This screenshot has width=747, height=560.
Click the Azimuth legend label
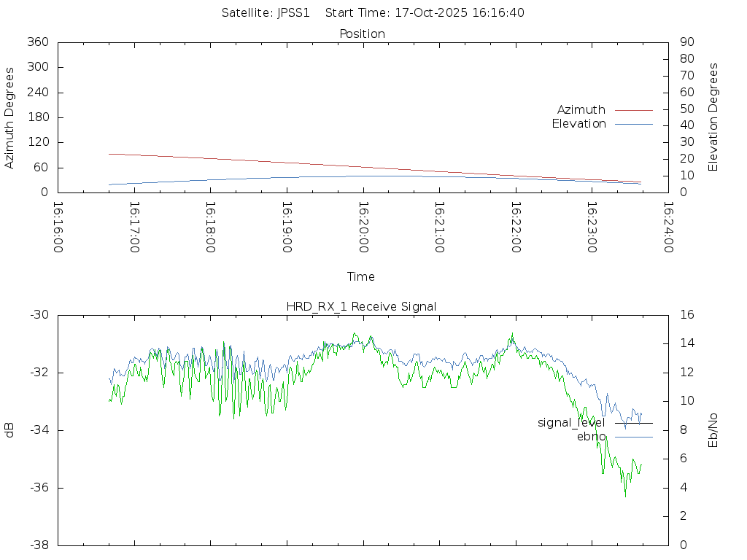click(581, 110)
